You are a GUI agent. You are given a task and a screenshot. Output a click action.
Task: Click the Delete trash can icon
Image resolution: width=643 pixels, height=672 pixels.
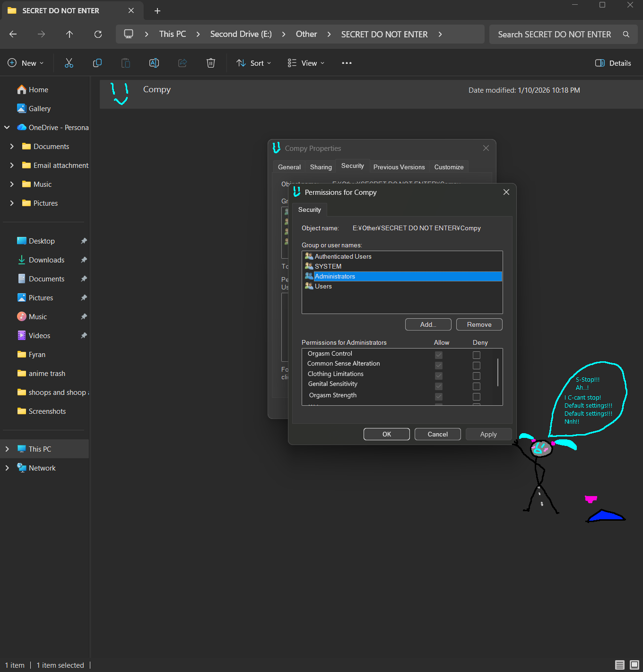point(211,63)
